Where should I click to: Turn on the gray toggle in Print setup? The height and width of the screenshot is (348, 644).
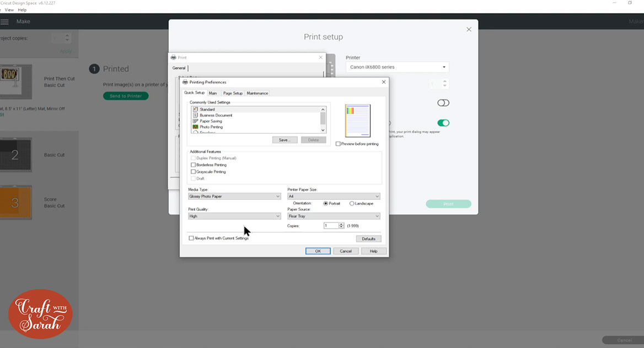[443, 103]
